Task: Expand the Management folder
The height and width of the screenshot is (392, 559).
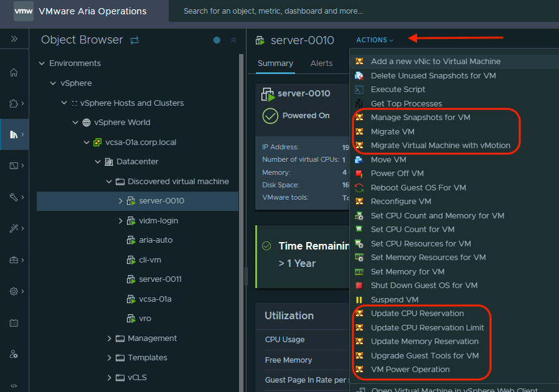Action: point(109,338)
